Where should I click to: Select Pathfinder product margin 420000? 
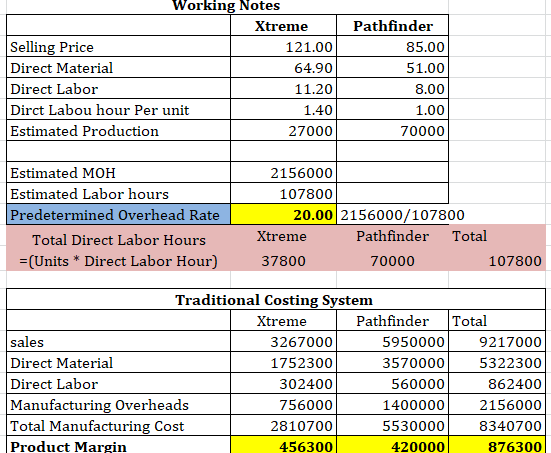(392, 445)
